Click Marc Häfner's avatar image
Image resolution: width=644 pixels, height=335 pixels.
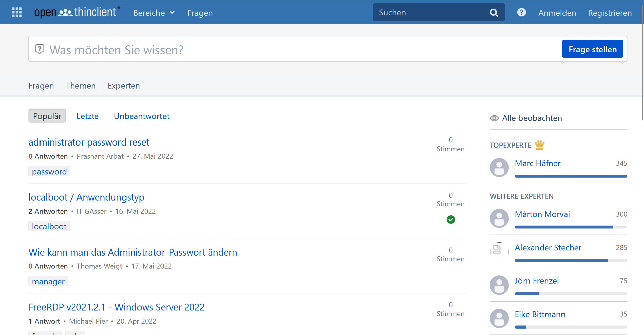tap(499, 167)
